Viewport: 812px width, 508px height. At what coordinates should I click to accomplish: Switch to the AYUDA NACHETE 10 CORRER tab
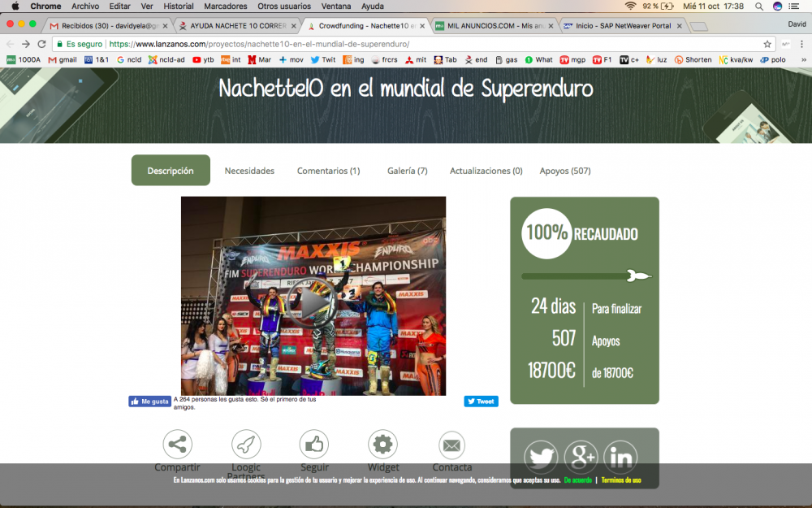tap(238, 25)
